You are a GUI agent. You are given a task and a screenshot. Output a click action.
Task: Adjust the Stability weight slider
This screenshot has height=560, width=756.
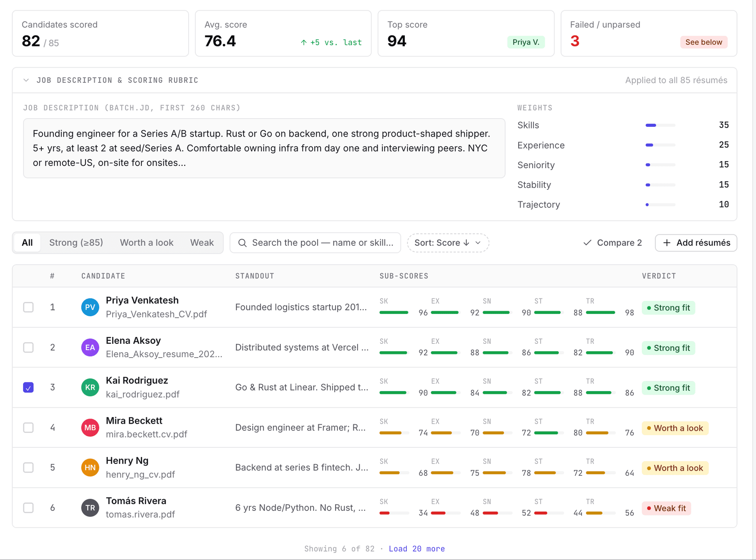pyautogui.click(x=660, y=185)
